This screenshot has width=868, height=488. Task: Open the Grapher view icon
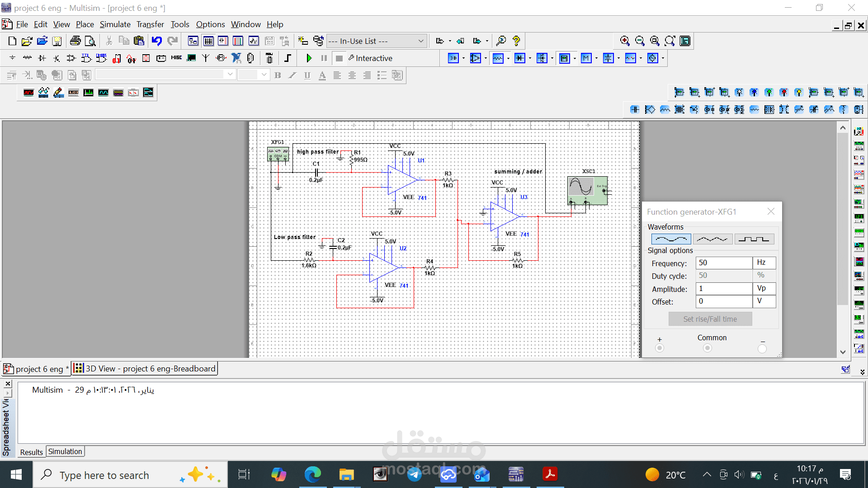[254, 41]
